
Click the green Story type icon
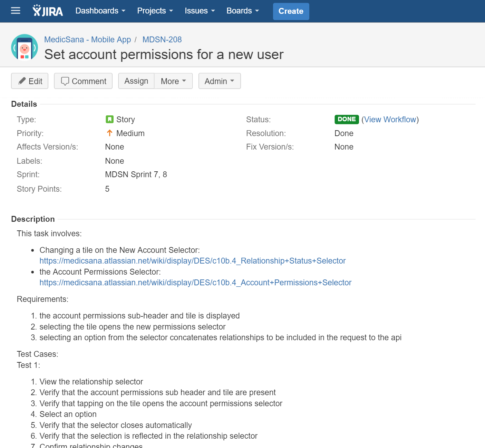[109, 120]
